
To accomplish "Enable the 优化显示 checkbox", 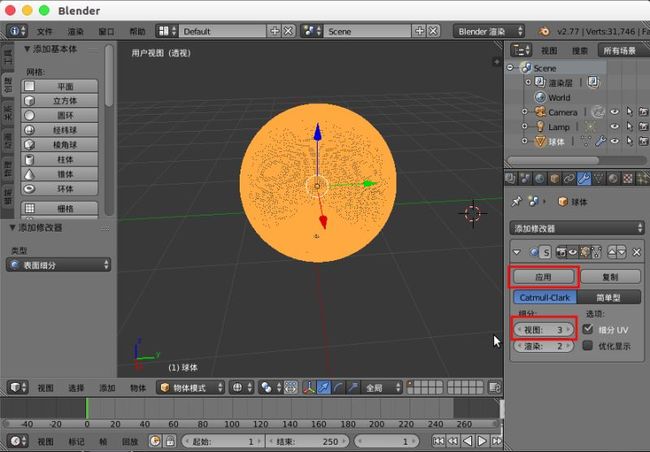I will [588, 345].
